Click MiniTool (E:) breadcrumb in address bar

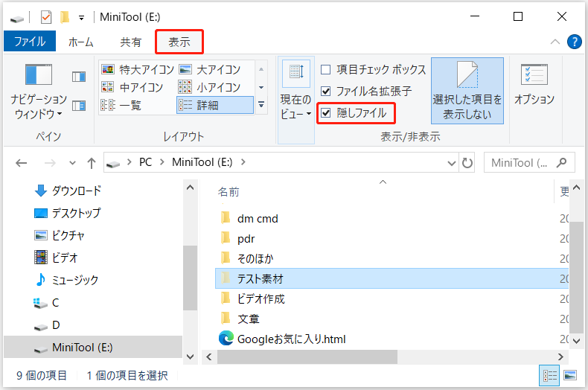tap(202, 162)
